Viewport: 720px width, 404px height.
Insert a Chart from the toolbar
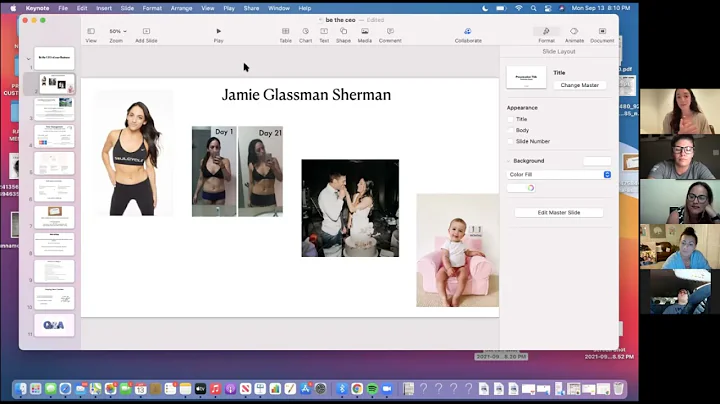click(305, 31)
